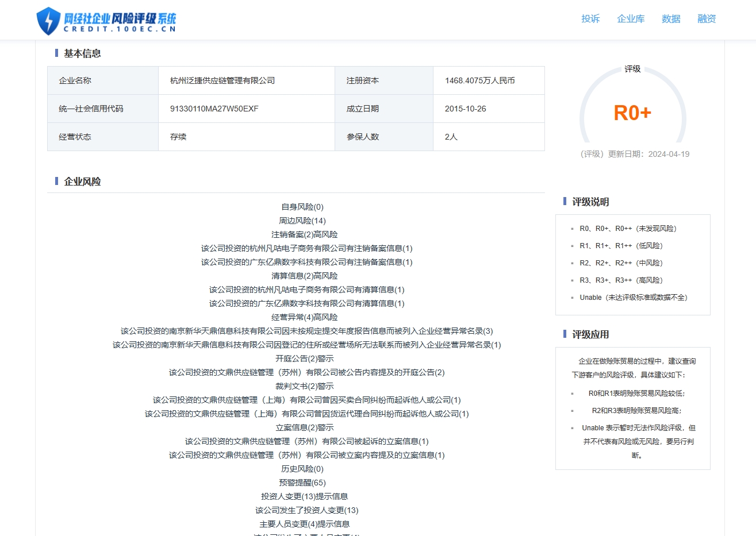Image resolution: width=756 pixels, height=536 pixels.
Task: Click the insured count 2人
Action: [451, 137]
